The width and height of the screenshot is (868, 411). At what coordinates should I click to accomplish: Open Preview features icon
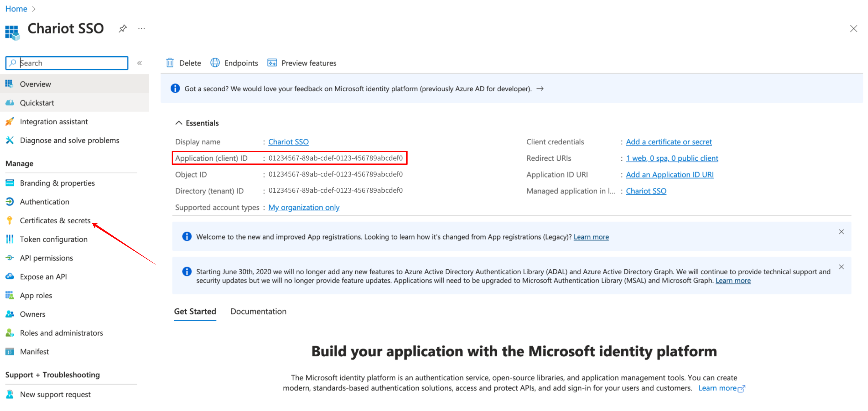click(x=272, y=63)
